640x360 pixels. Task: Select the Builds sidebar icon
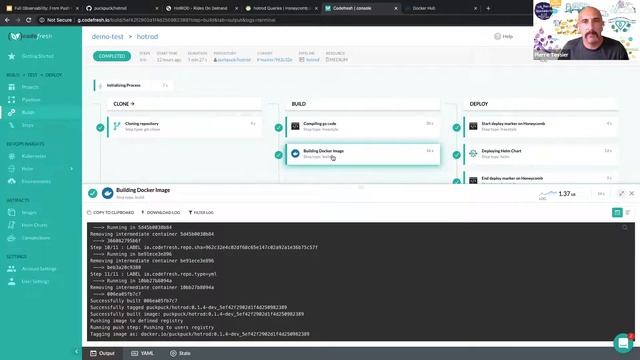point(11,112)
